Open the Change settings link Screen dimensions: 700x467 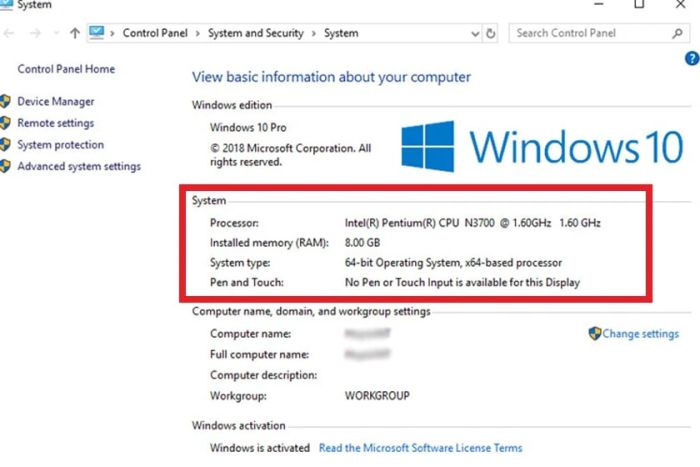(x=640, y=334)
